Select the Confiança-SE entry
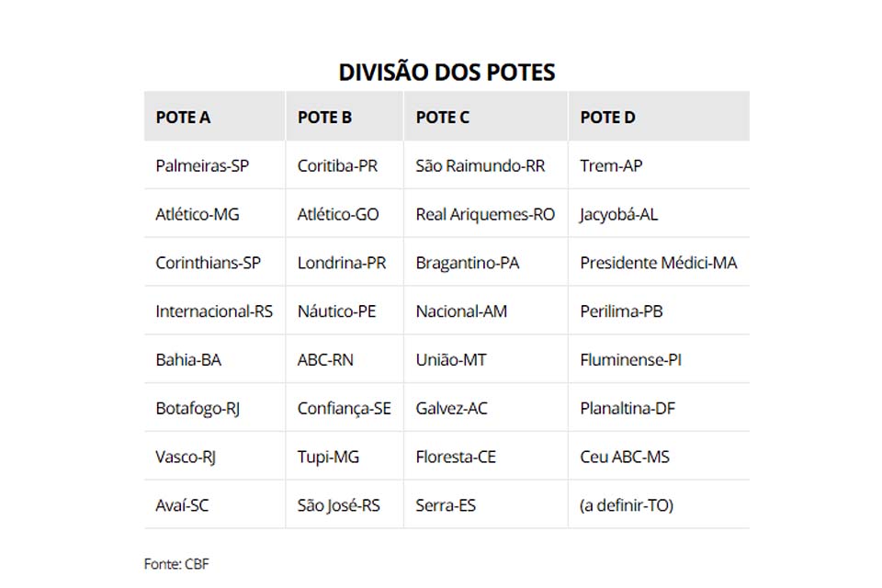The image size is (882, 588). 344,408
